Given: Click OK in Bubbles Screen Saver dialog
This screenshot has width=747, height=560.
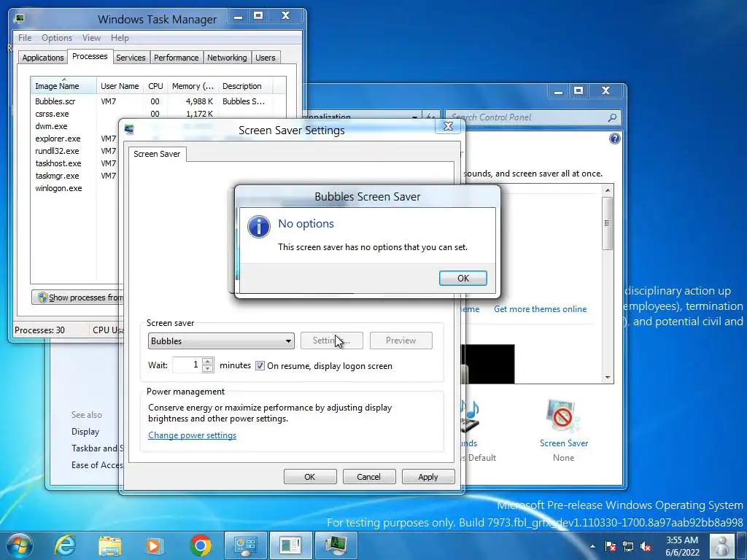Looking at the screenshot, I should point(462,278).
